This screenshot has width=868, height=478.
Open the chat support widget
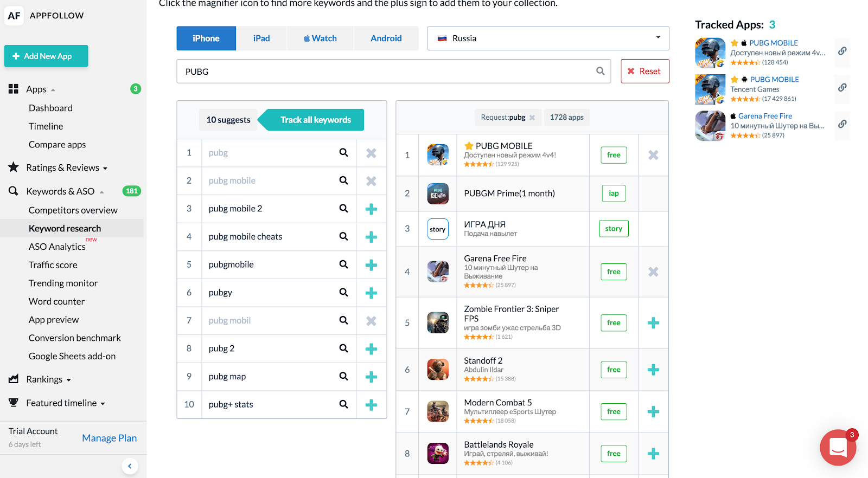tap(838, 447)
